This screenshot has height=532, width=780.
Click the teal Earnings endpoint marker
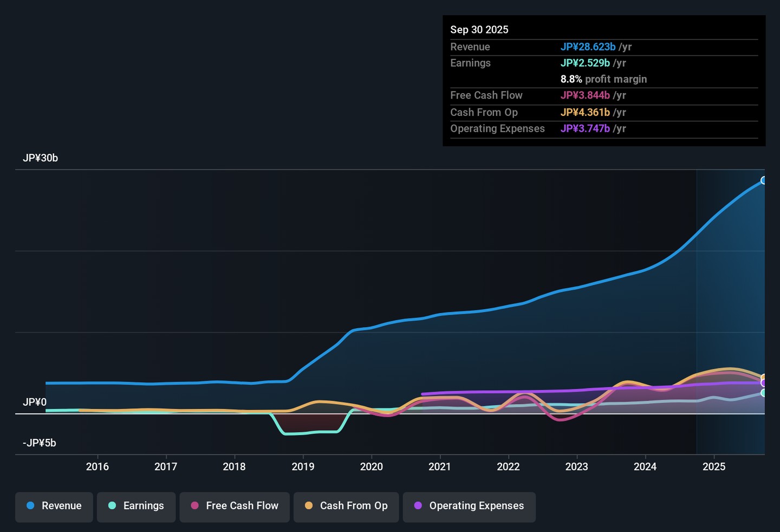click(764, 393)
